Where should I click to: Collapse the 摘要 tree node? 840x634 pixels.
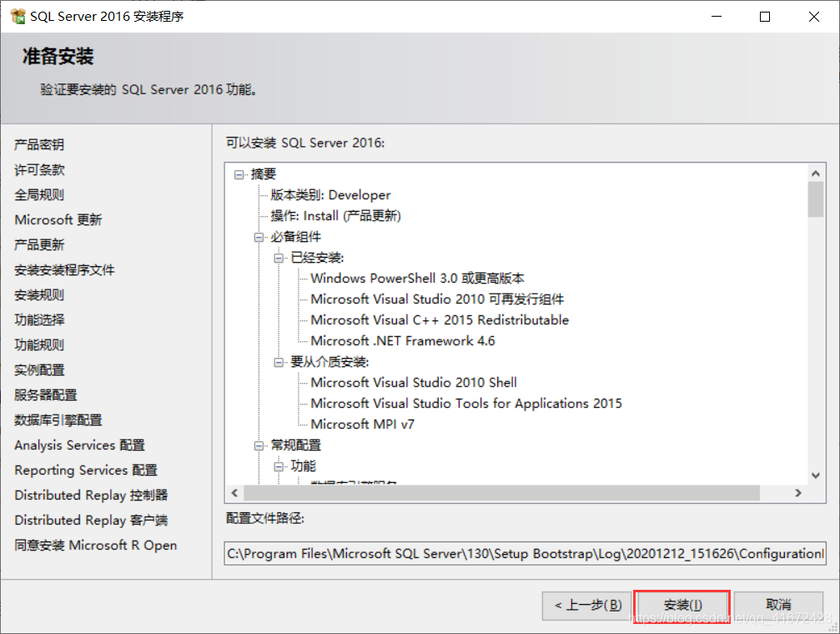[x=239, y=174]
